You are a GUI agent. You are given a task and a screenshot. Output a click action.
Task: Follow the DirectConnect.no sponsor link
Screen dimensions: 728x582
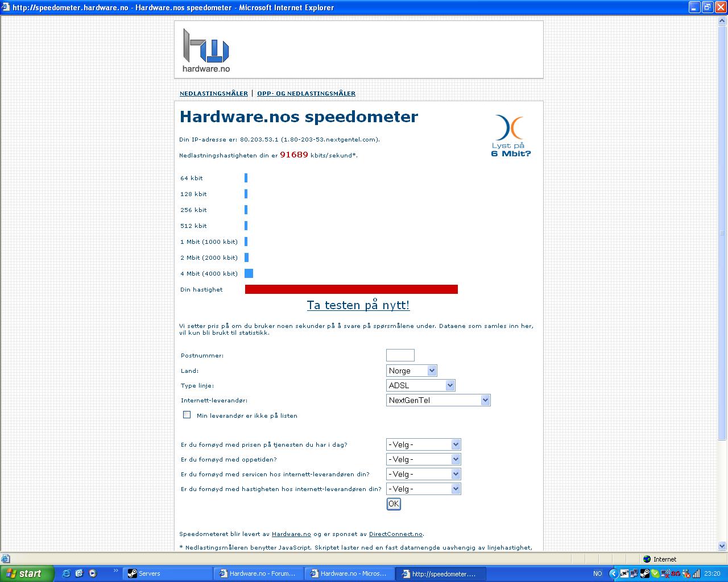[396, 534]
